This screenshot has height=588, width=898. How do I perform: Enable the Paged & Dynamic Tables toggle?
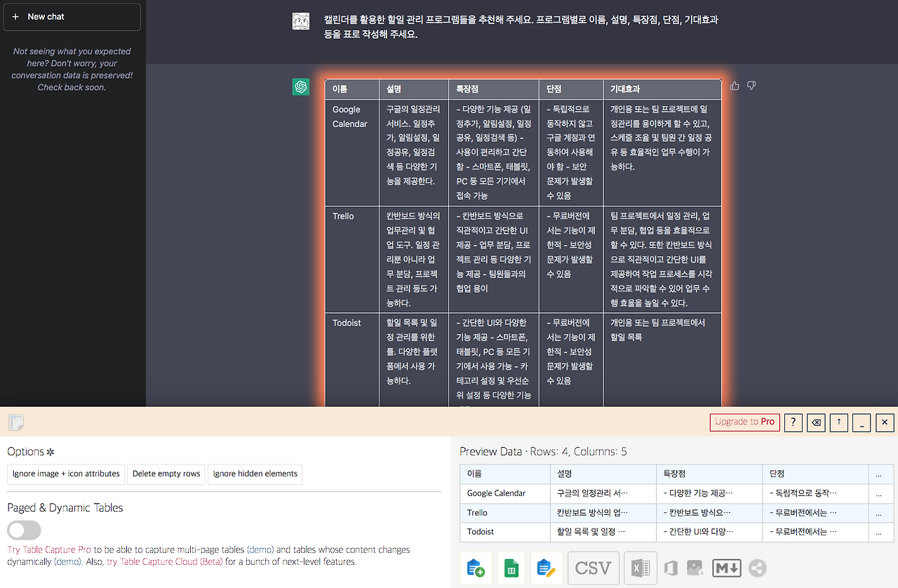tap(24, 530)
